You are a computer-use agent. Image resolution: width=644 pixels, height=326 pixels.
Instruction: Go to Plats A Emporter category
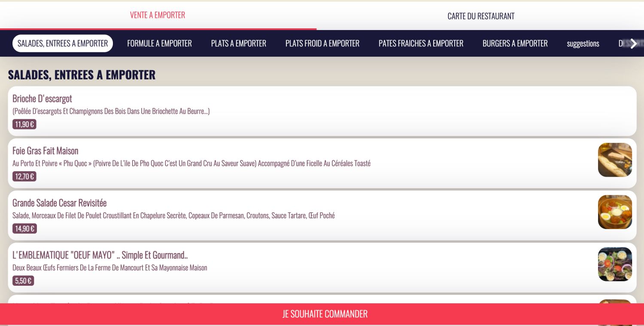pos(238,43)
